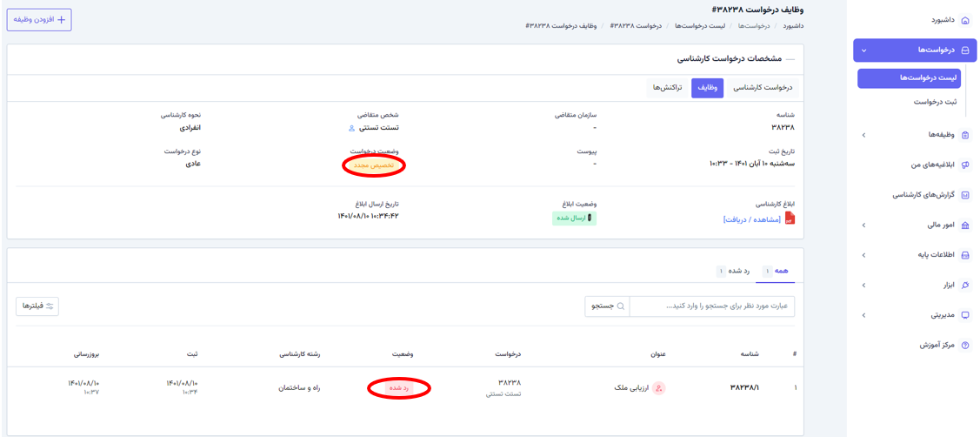Click the مرکز آموزش help icon
980x437 pixels.
pyautogui.click(x=965, y=345)
